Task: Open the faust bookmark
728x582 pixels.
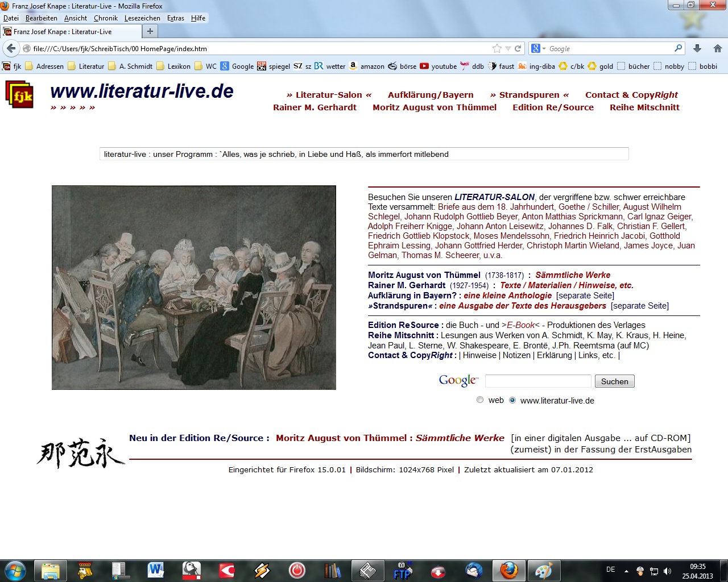Action: (501, 66)
